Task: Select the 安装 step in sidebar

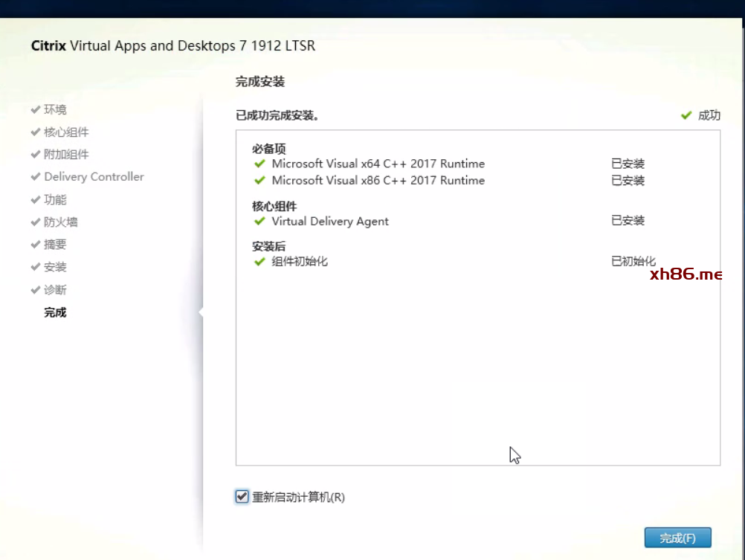Action: [x=55, y=267]
